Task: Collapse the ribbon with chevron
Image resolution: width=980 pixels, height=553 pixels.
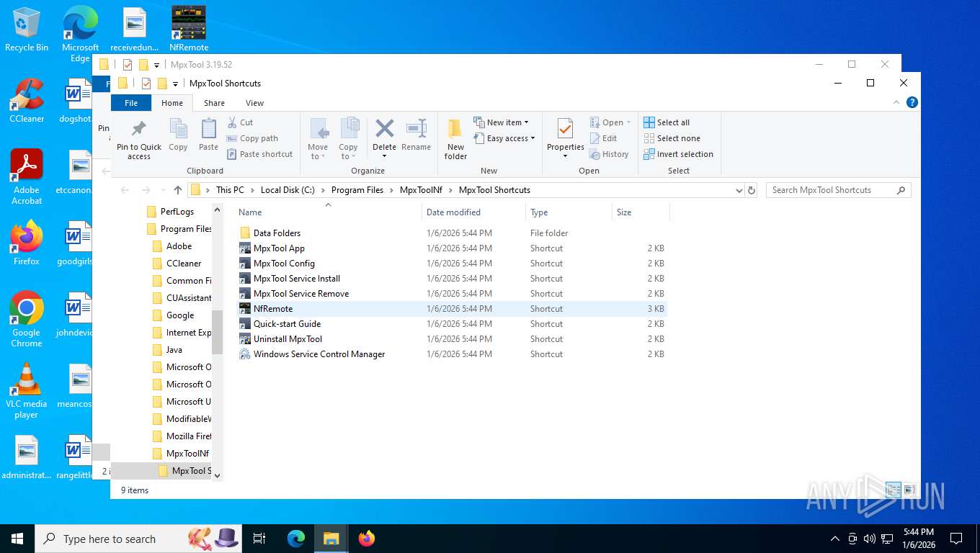Action: click(x=896, y=103)
